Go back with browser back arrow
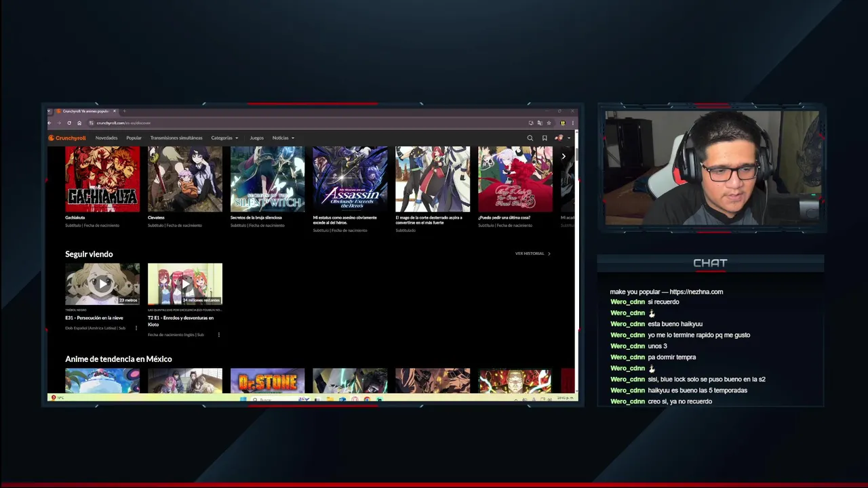868x488 pixels. [x=50, y=123]
